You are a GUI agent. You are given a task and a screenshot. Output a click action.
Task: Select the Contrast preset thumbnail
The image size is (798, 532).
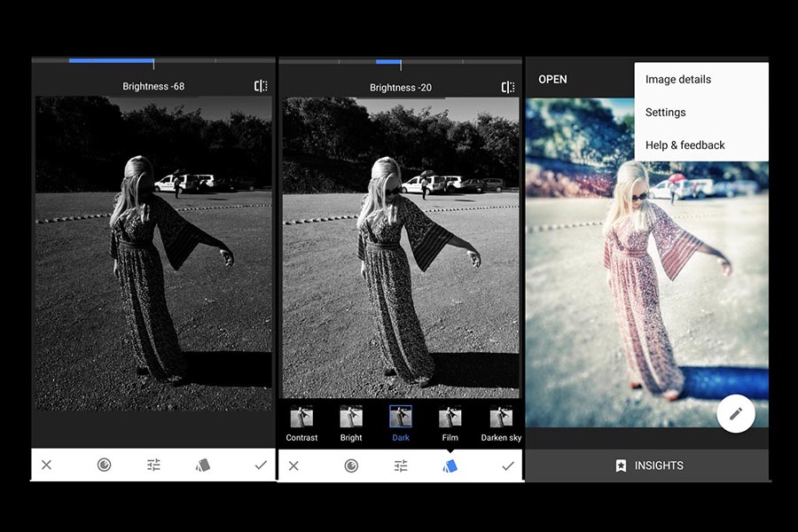click(301, 422)
